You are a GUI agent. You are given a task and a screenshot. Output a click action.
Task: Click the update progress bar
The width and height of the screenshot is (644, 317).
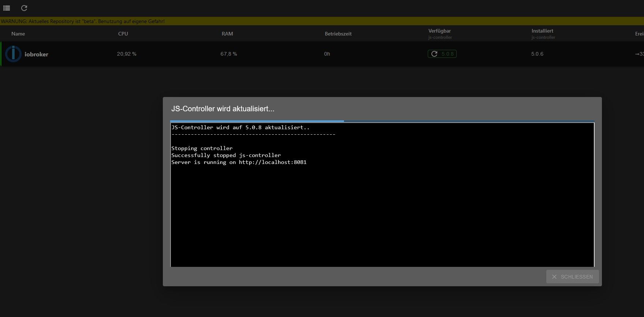click(382, 121)
